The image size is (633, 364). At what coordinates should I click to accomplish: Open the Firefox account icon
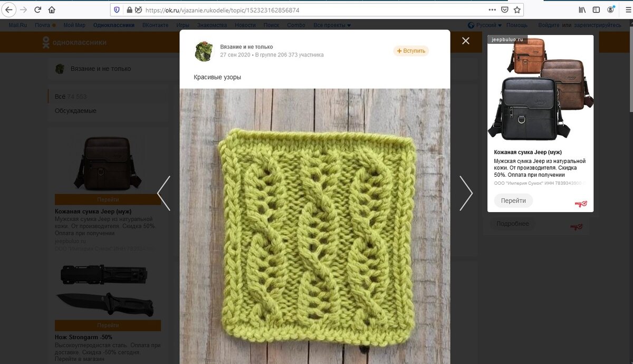(611, 9)
